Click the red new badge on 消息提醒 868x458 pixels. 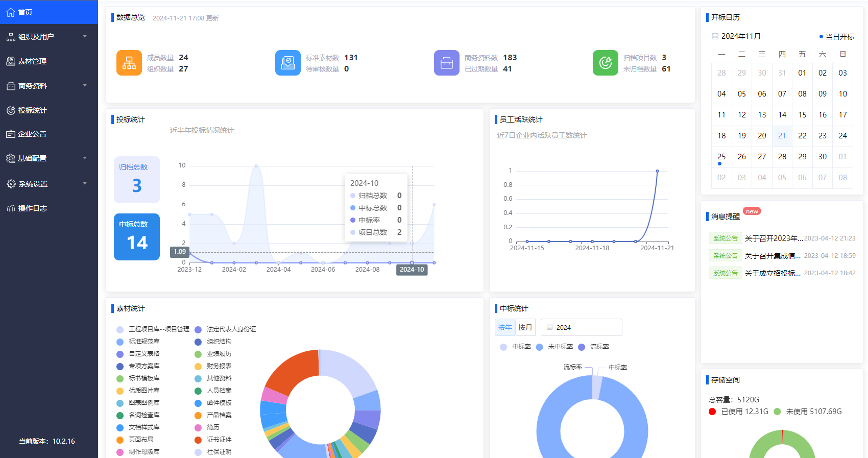pyautogui.click(x=752, y=211)
